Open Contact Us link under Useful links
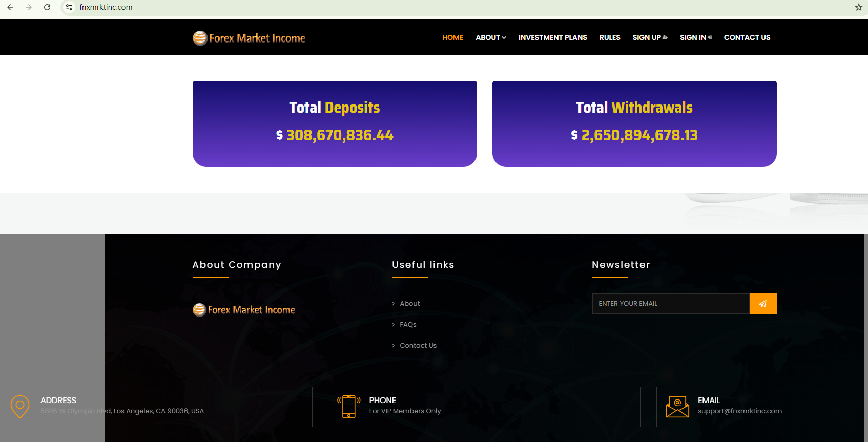Image resolution: width=868 pixels, height=442 pixels. coord(418,346)
